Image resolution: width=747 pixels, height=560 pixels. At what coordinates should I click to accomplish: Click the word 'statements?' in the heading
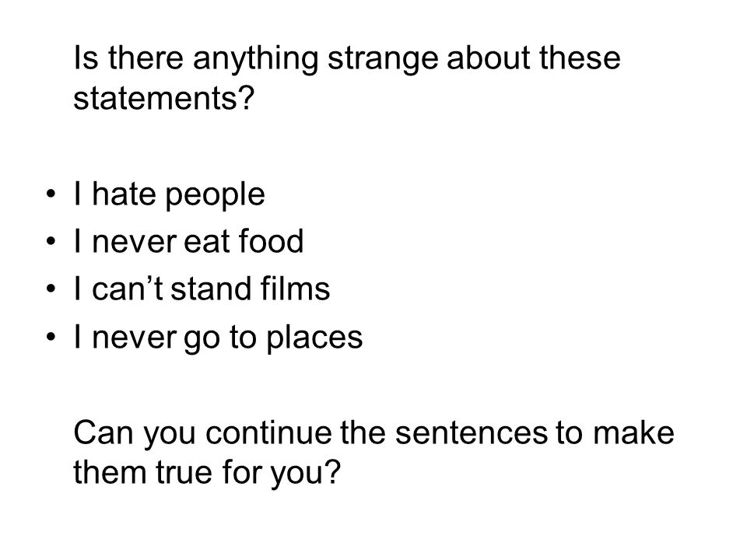point(164,98)
